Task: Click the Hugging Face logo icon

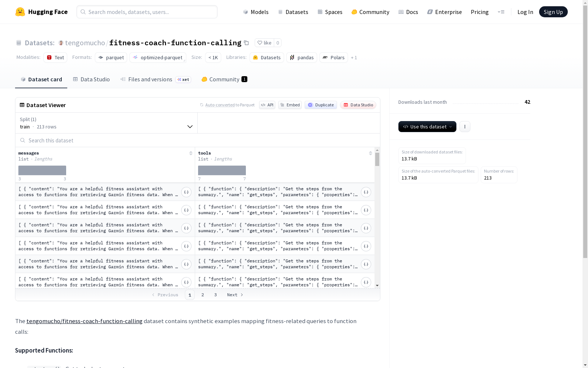Action: (x=20, y=12)
